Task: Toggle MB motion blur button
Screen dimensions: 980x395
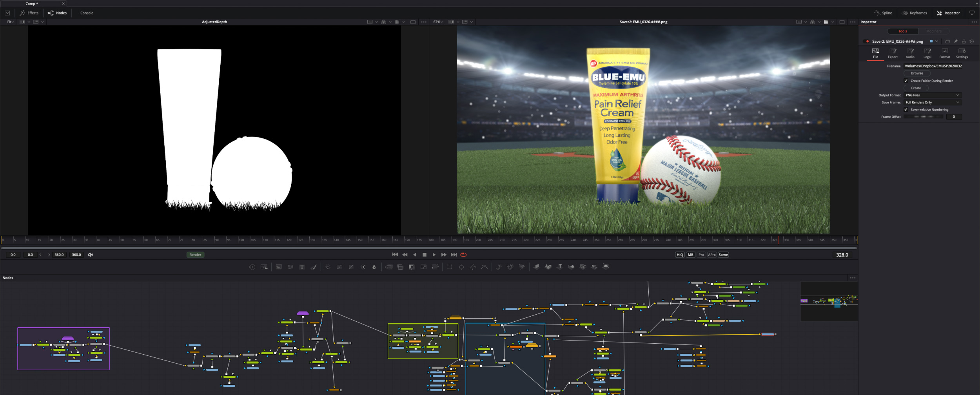Action: pyautogui.click(x=690, y=255)
